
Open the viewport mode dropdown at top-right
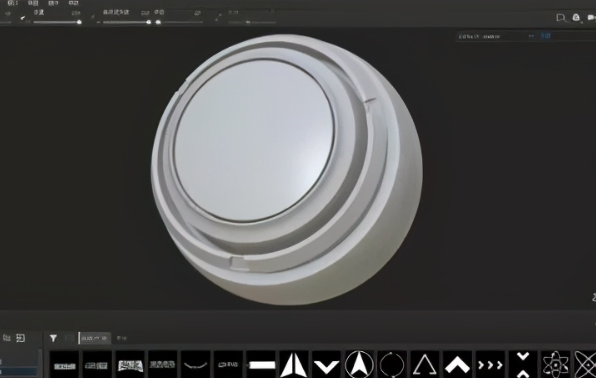pyautogui.click(x=496, y=37)
